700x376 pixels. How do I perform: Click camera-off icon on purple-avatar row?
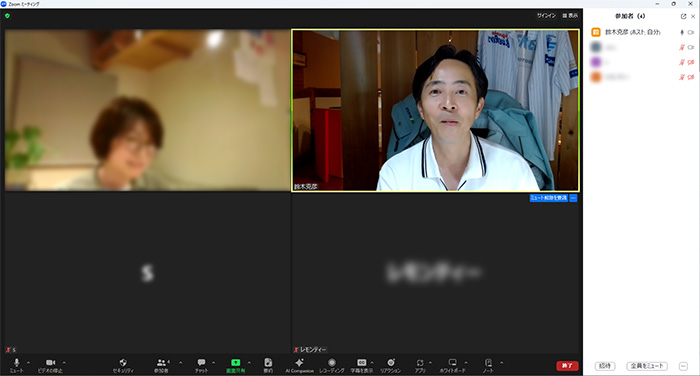coord(691,62)
